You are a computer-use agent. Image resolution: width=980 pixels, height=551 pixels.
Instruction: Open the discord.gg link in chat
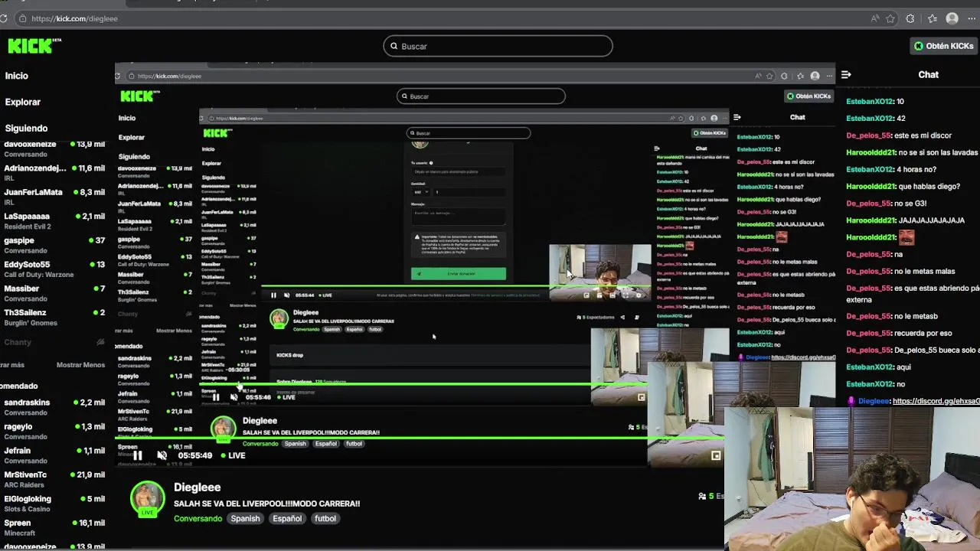tap(936, 401)
